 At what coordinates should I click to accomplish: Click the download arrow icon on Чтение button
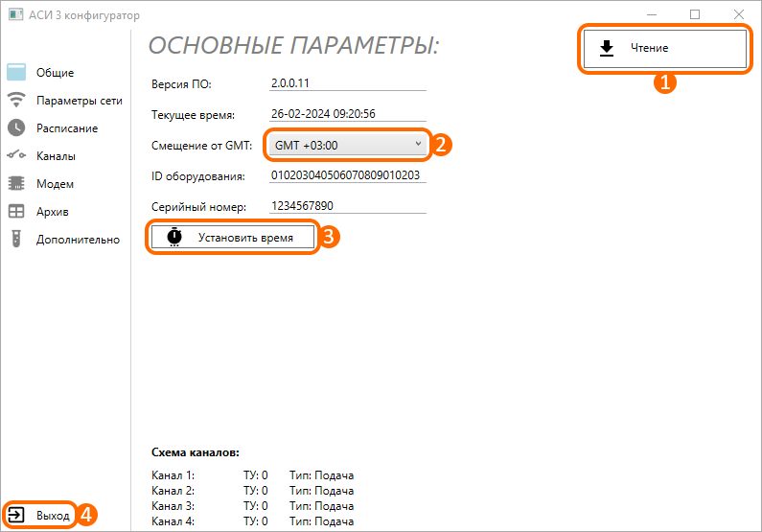point(606,48)
